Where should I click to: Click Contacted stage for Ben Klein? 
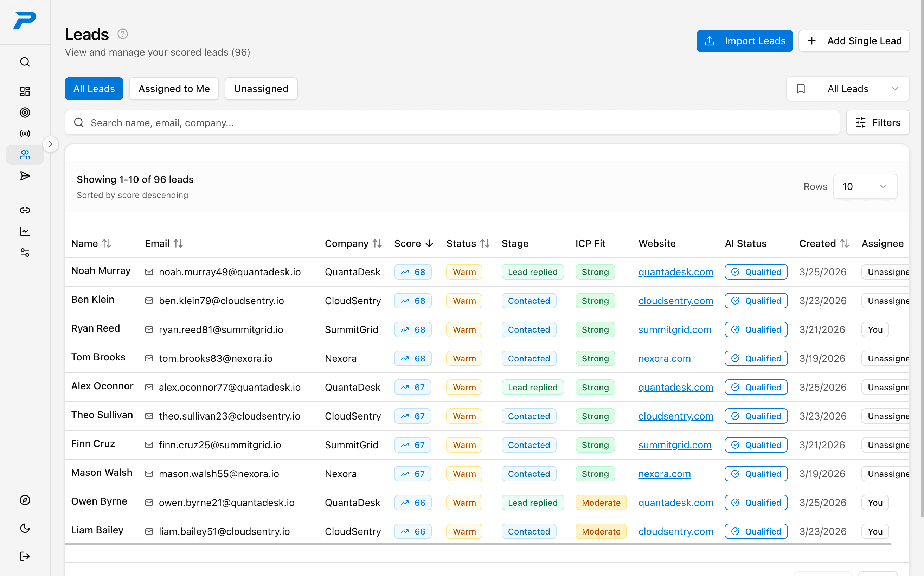pos(529,301)
